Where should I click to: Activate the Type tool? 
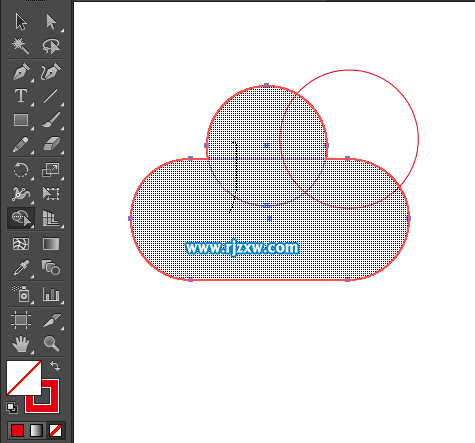coord(21,96)
